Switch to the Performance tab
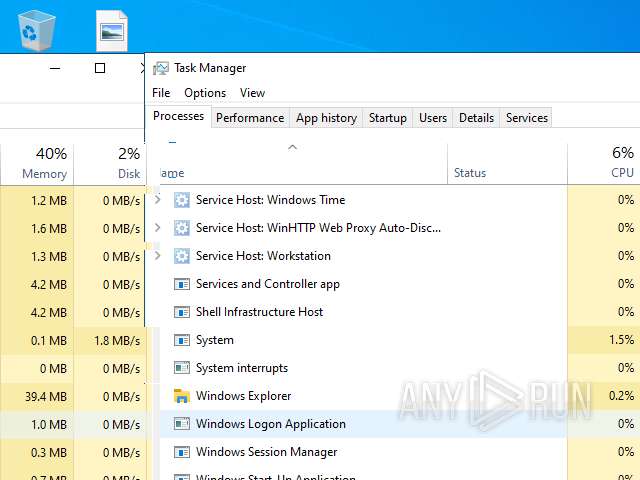The width and height of the screenshot is (640, 480). 250,118
